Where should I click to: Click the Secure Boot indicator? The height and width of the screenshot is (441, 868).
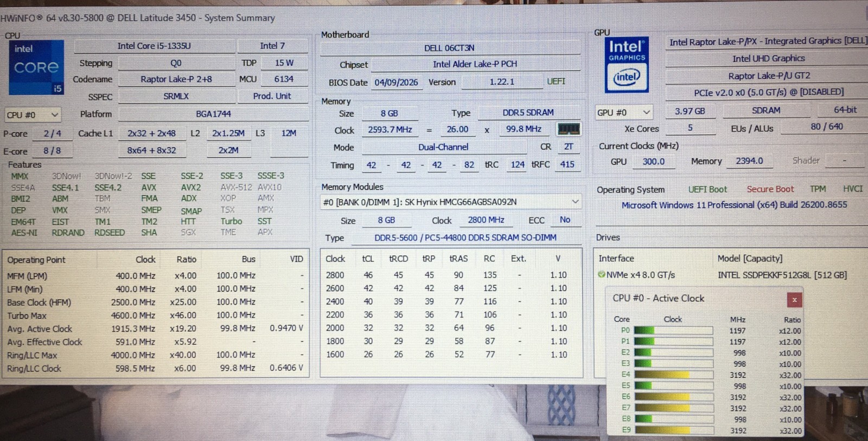[x=770, y=190]
